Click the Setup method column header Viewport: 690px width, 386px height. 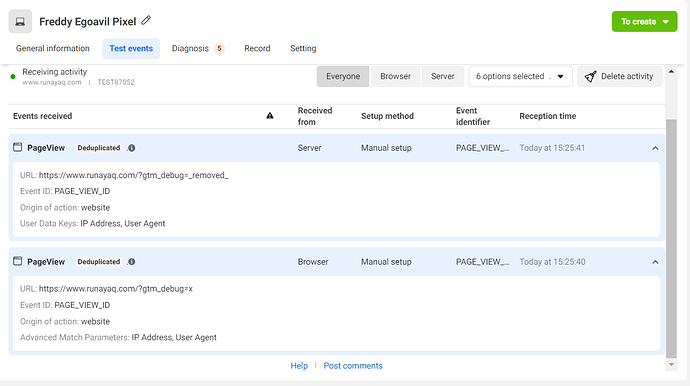pos(387,116)
